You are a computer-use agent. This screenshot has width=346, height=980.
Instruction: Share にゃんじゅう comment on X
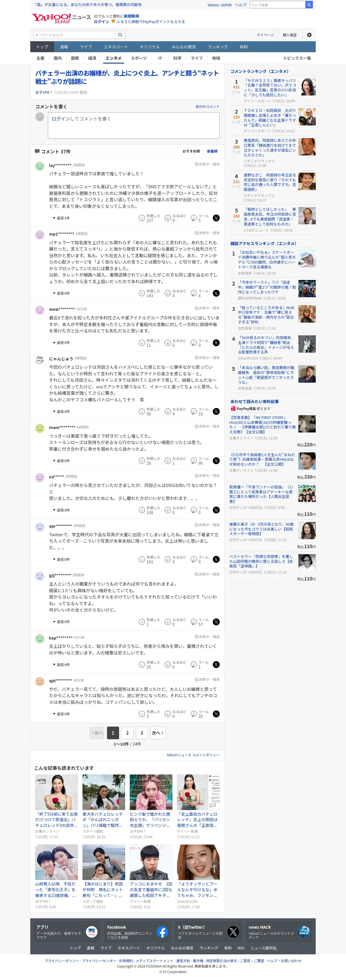point(216,412)
